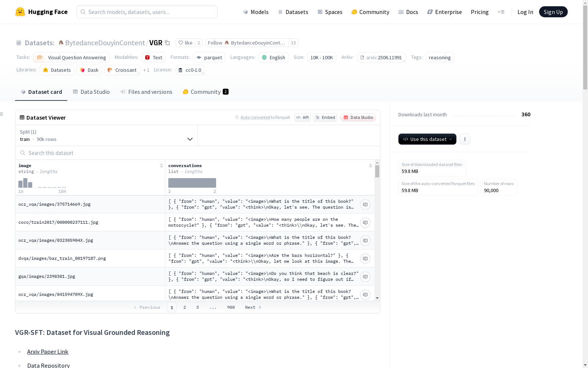Open the Auto-converted to Parquet link
588x368 pixels.
(x=265, y=117)
